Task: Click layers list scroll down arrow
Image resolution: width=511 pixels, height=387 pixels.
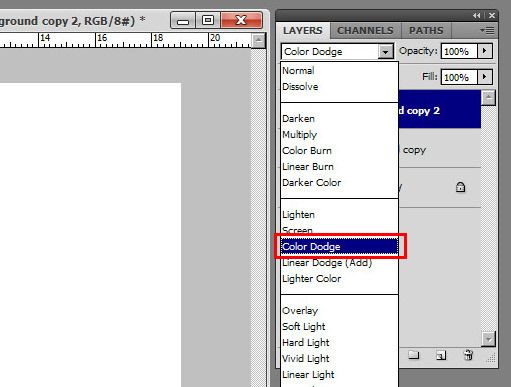Action: [x=489, y=339]
